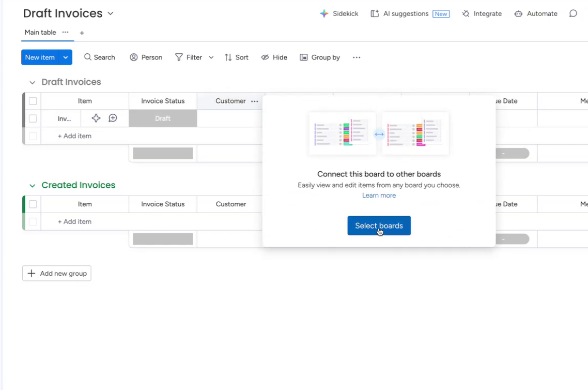Viewport: 588px width, 390px height.
Task: Open the New item dropdown arrow
Action: click(65, 57)
